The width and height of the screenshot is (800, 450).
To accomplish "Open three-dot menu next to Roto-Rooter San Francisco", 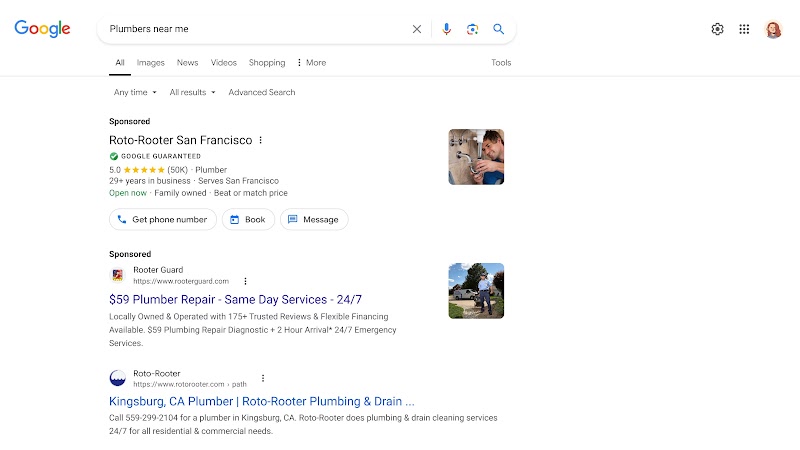I will pyautogui.click(x=261, y=140).
